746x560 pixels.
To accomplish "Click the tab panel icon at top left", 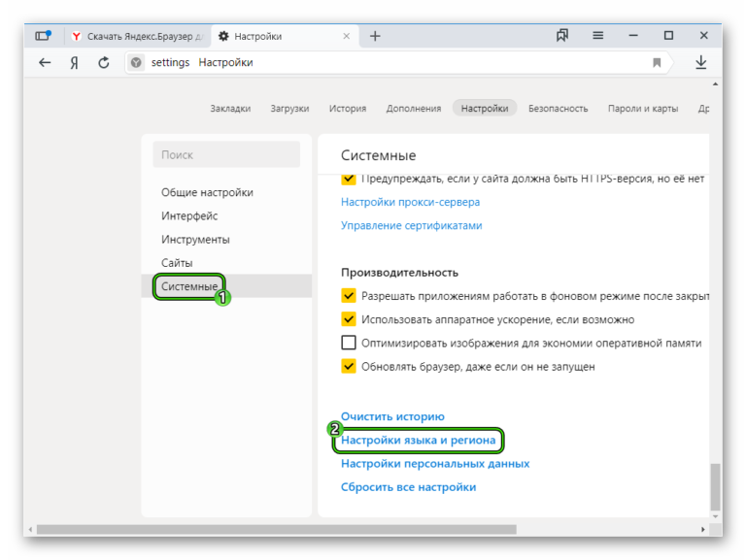I will [43, 36].
